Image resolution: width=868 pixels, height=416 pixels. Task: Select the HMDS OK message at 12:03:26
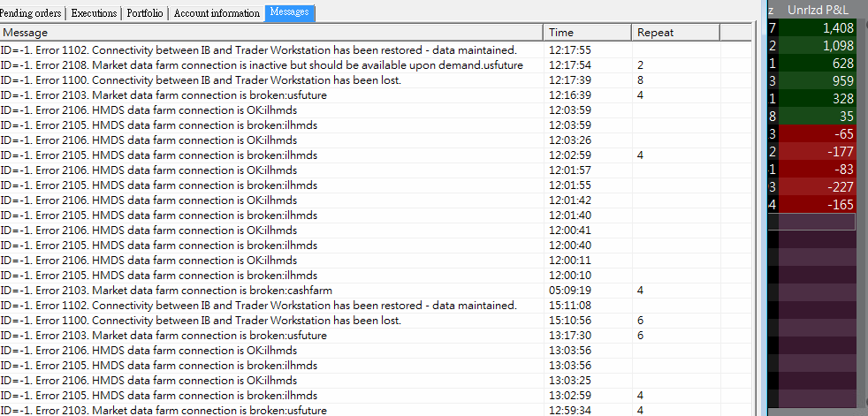tap(148, 140)
